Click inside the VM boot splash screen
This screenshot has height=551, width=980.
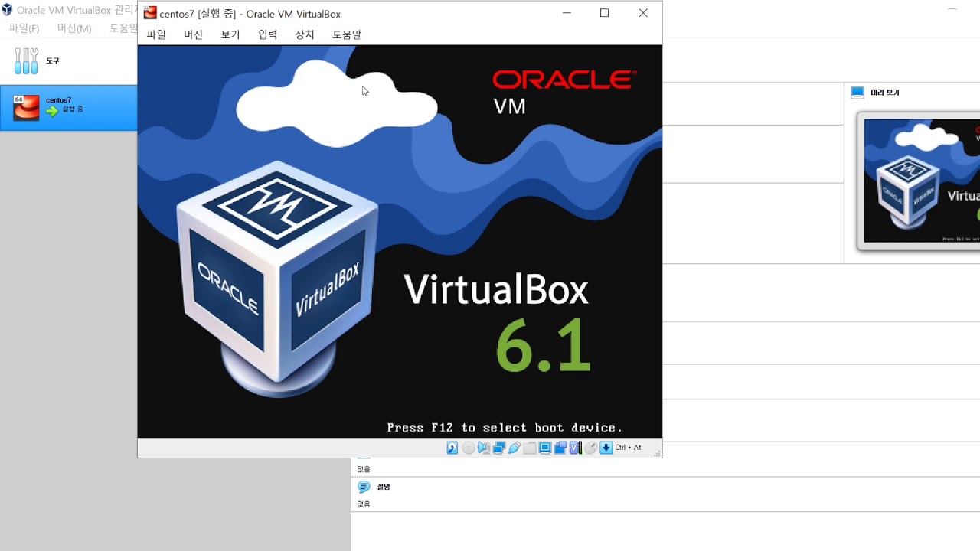(400, 241)
